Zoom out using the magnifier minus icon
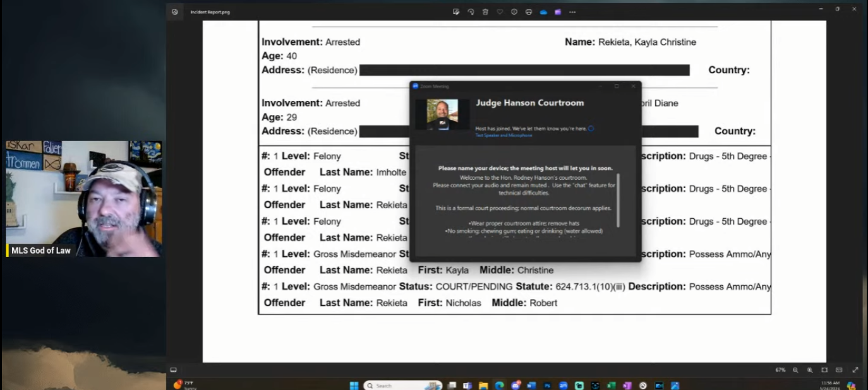The height and width of the screenshot is (390, 868). (795, 370)
